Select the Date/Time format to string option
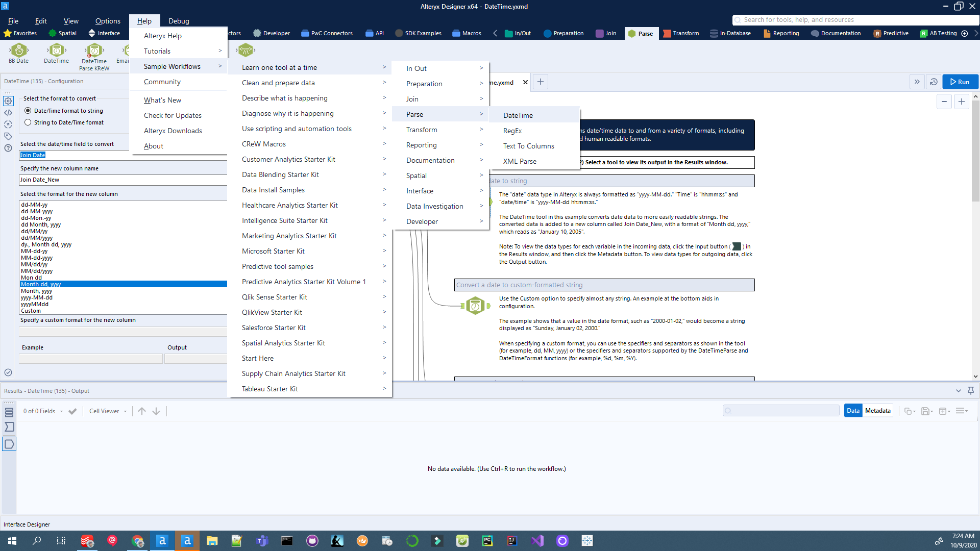The image size is (980, 551). point(28,110)
